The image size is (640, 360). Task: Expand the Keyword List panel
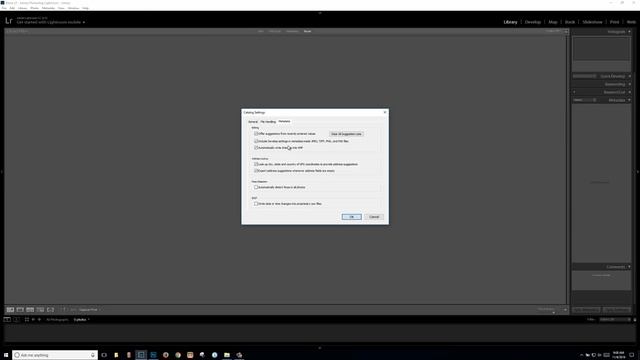(x=629, y=92)
